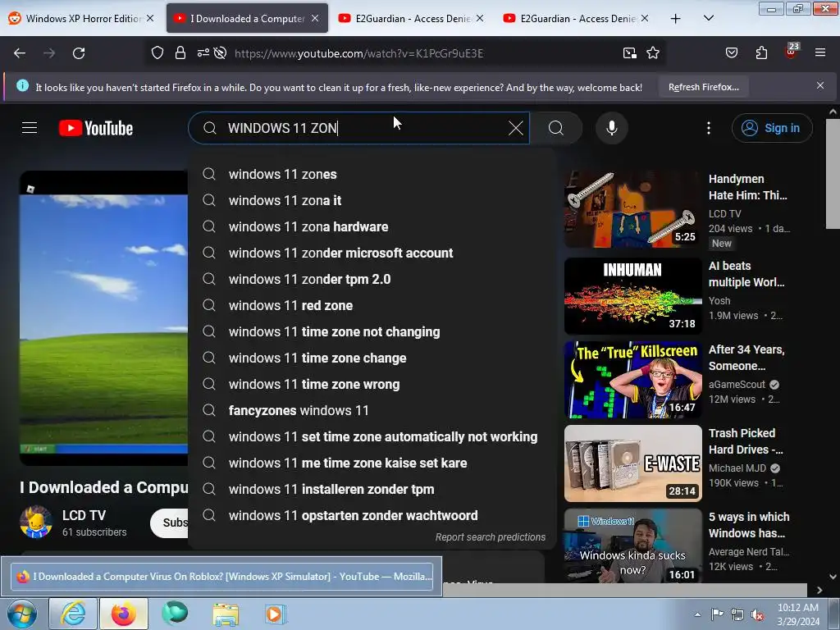Viewport: 840px width, 630px height.
Task: Open Windows Explorer folder on taskbar
Action: [x=226, y=614]
